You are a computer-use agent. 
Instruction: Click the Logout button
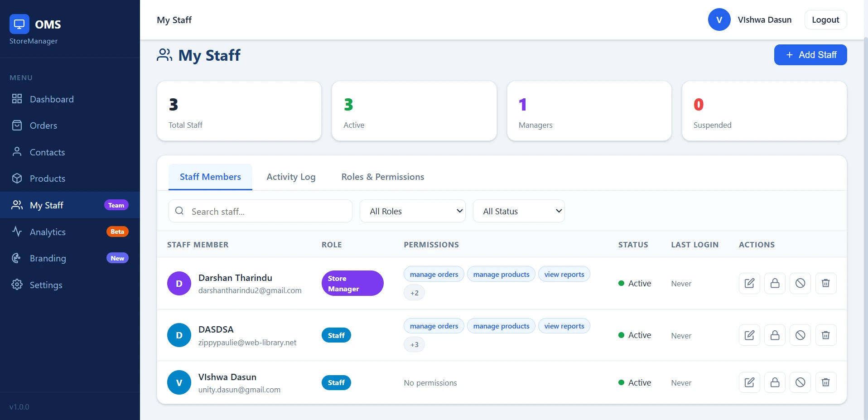825,20
